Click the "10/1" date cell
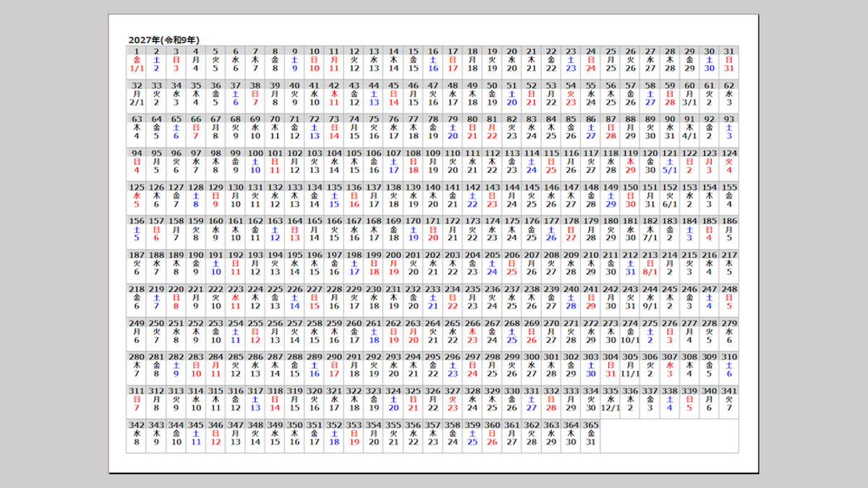This screenshot has width=868, height=488. pos(630,340)
